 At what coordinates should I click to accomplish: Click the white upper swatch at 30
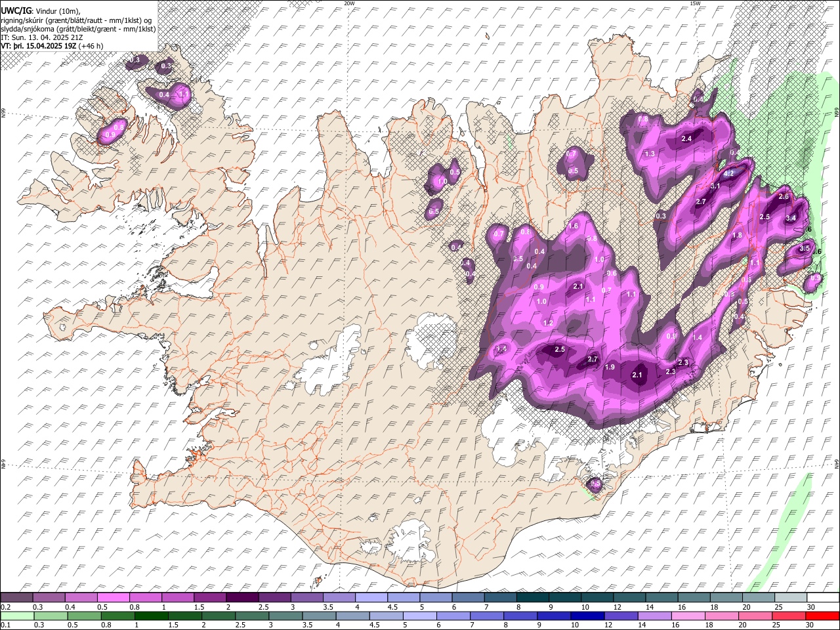click(822, 598)
